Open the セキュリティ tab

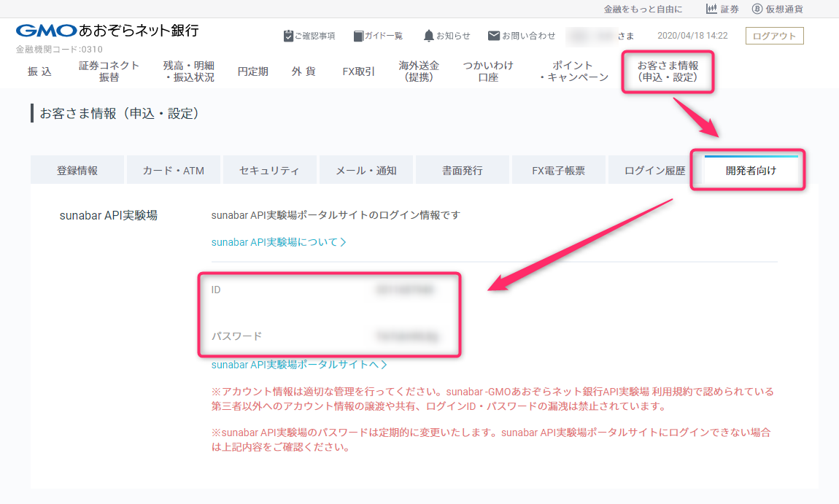(268, 169)
